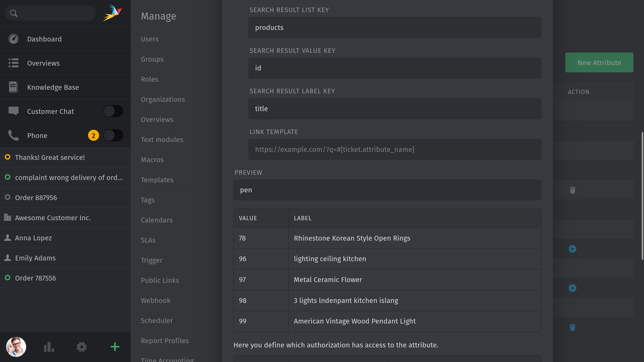Enable the Phone toggle
644x362 pixels.
pos(113,135)
